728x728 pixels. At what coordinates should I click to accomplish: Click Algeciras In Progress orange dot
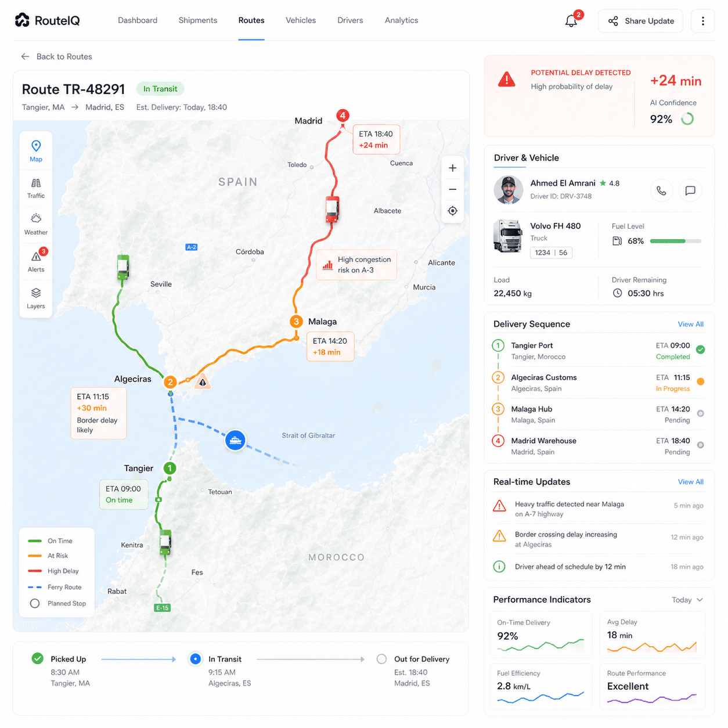point(701,381)
